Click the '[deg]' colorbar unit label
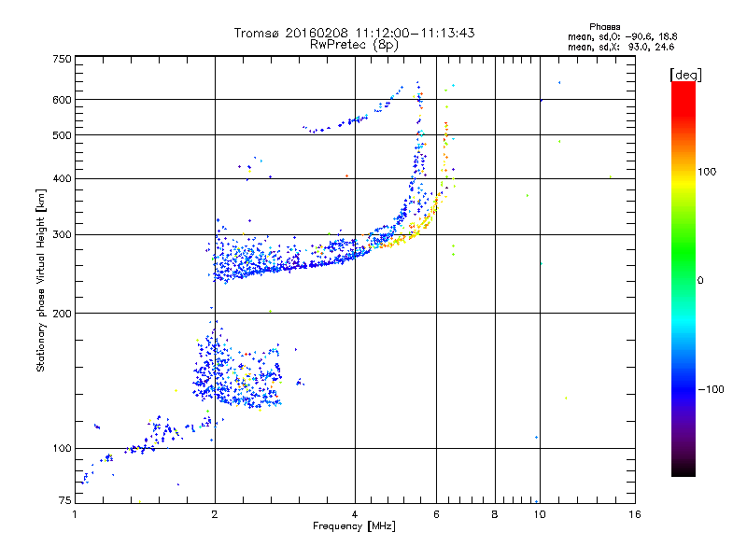Screen dimensions: 747x560 [685, 75]
